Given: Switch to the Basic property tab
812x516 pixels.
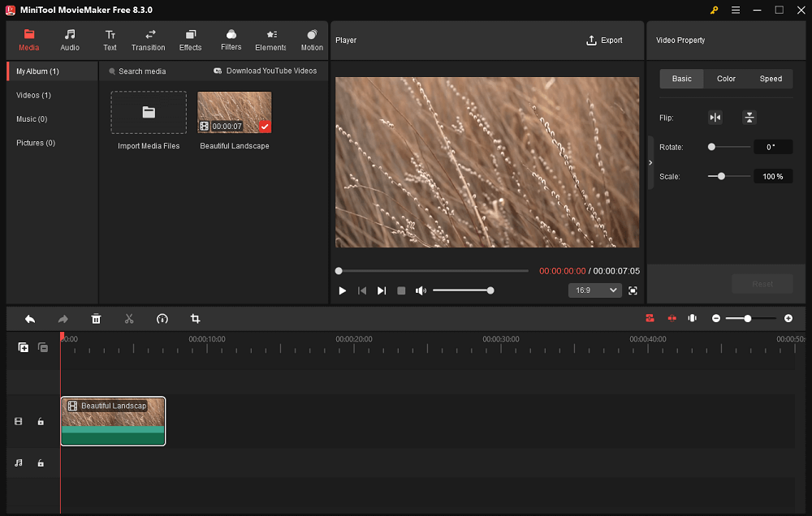Looking at the screenshot, I should (x=681, y=79).
